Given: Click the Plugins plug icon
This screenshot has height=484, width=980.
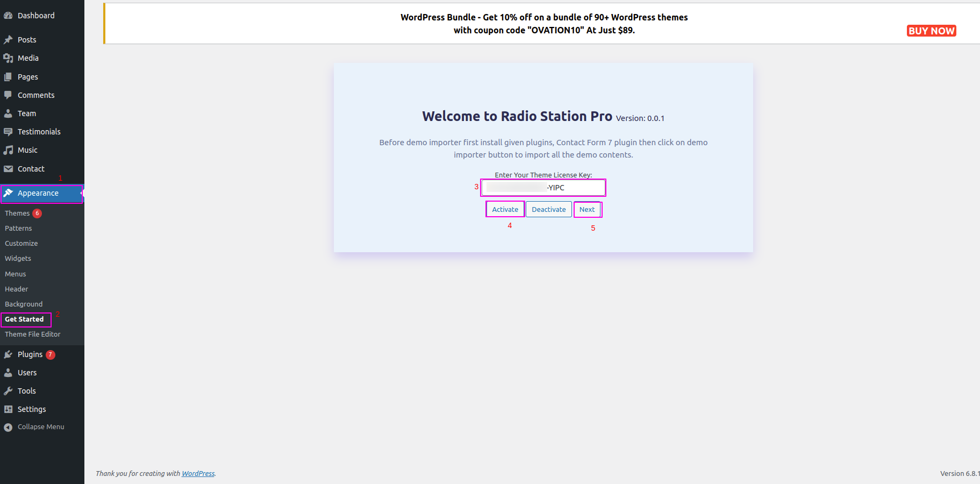Looking at the screenshot, I should 8,354.
